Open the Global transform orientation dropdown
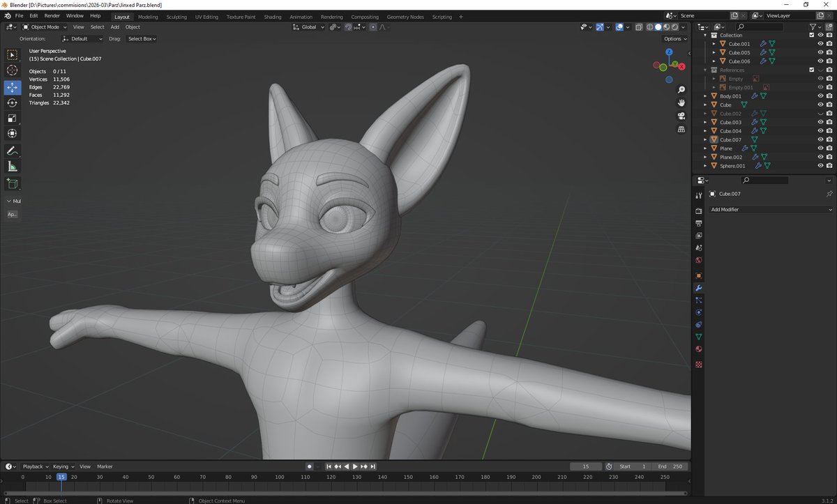 [308, 27]
